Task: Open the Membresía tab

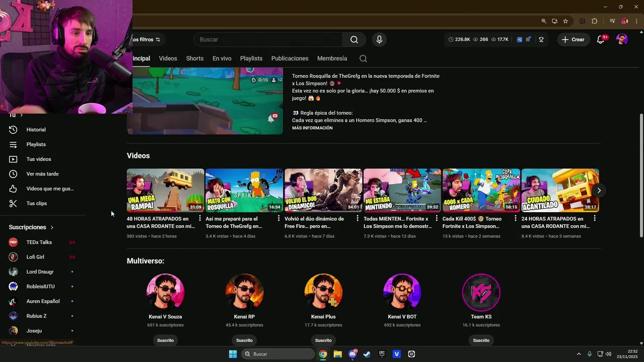Action: click(332, 58)
